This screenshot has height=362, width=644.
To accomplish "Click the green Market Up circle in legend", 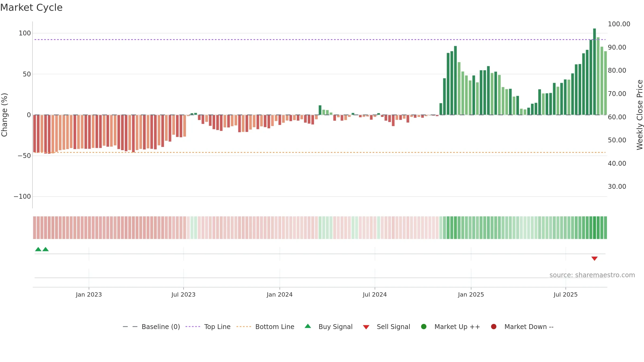I will click(424, 327).
